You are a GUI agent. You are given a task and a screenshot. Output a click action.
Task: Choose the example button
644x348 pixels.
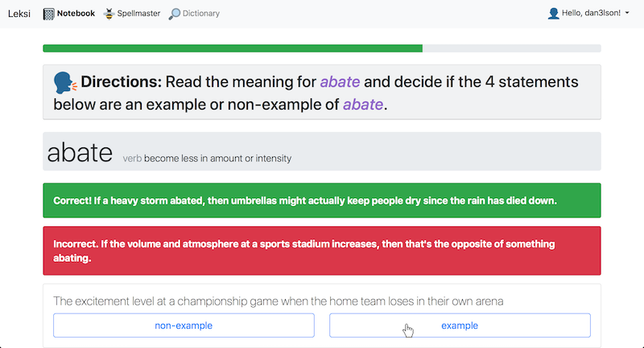click(x=460, y=325)
